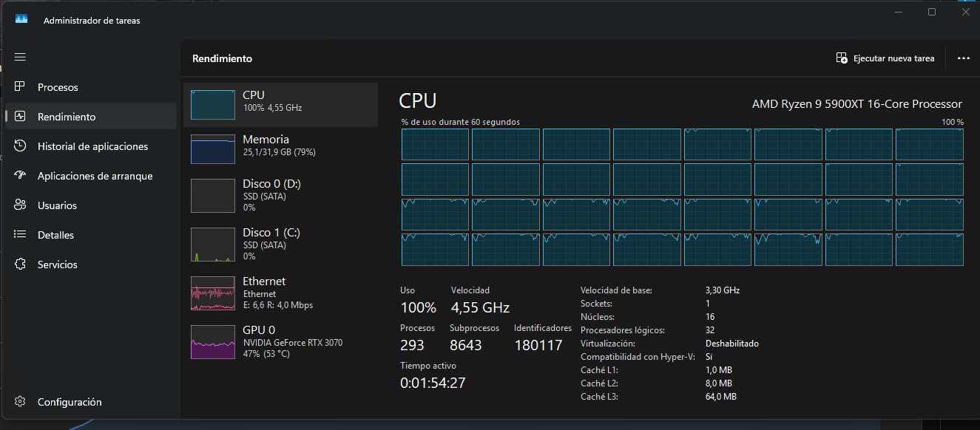Open the ellipsis options menu
The image size is (980, 430).
pos(964,58)
